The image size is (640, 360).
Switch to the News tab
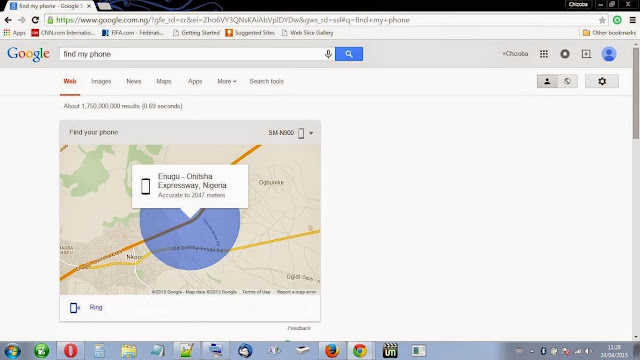[x=133, y=81]
